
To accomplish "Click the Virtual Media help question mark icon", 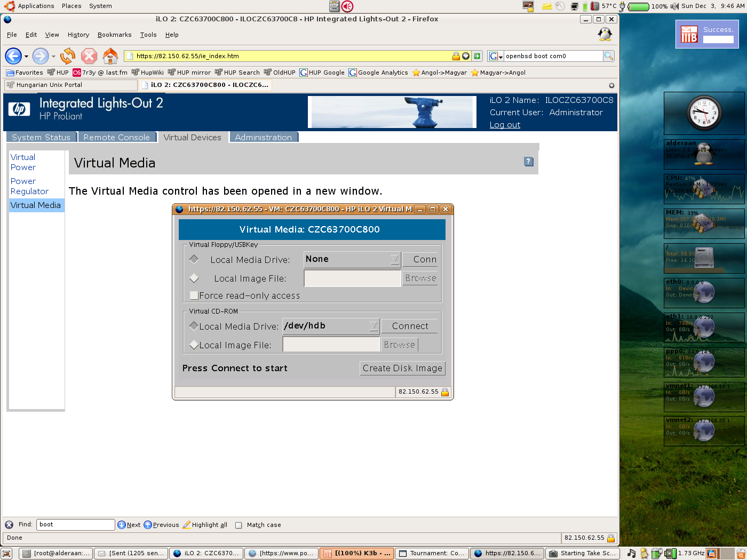I will tap(529, 162).
